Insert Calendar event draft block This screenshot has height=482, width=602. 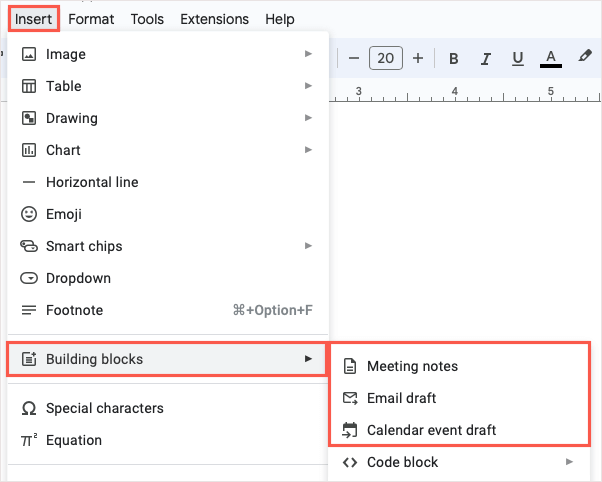[x=431, y=430]
